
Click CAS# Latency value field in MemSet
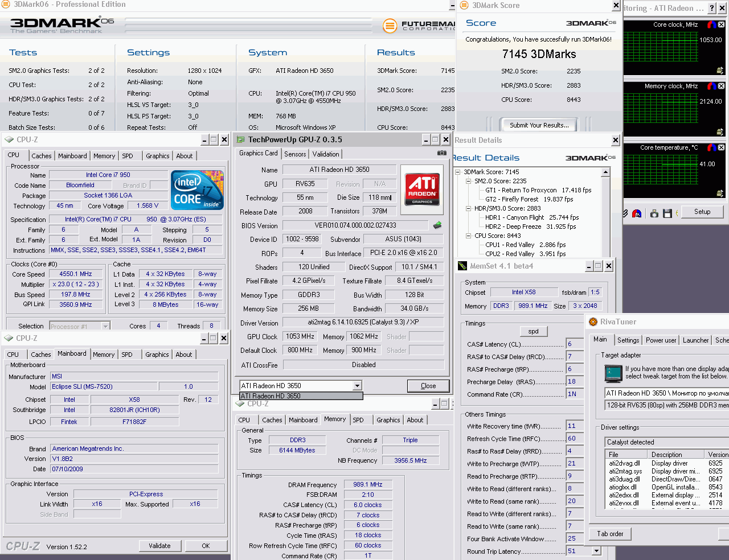click(x=575, y=344)
